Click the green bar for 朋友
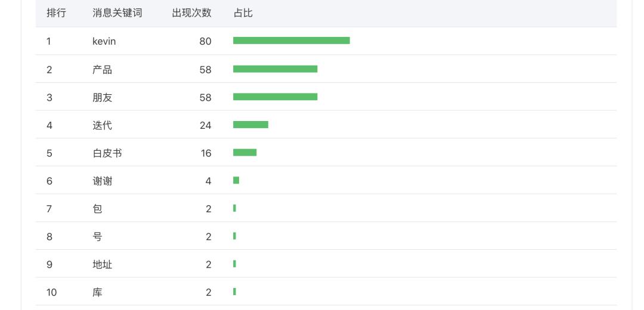The width and height of the screenshot is (644, 310). tap(275, 97)
